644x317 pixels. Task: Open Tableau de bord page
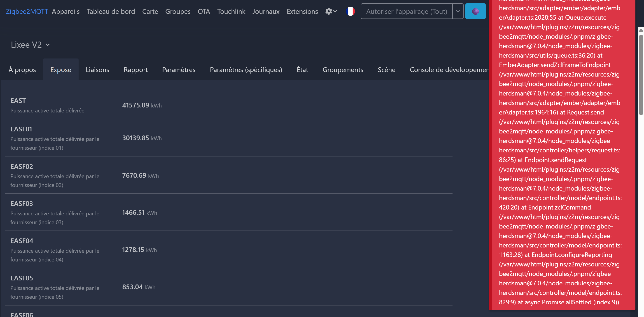click(111, 11)
